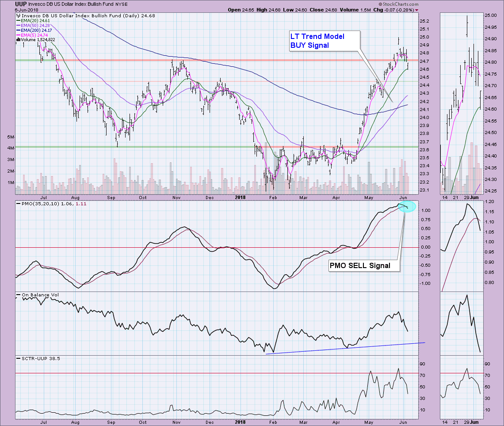Image resolution: width=504 pixels, height=426 pixels.
Task: Click the UUP ticker symbol title
Action: pos(21,4)
